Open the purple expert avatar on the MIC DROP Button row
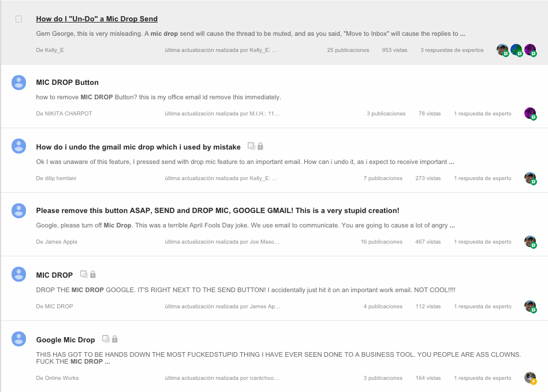Screen dimensions: 548x392 point(530,113)
